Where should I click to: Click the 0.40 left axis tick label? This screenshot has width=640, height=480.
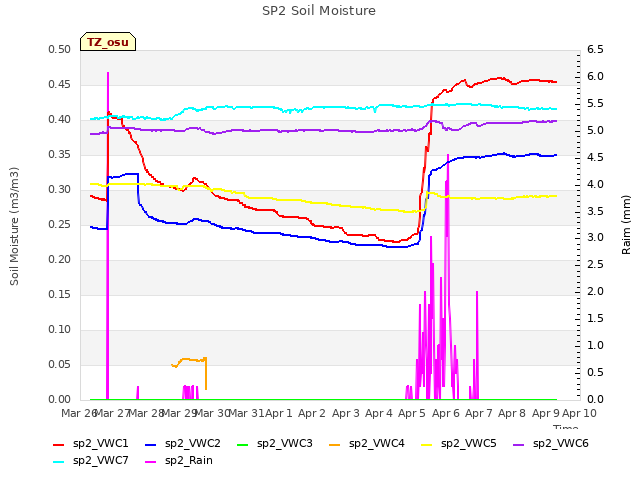(60, 120)
